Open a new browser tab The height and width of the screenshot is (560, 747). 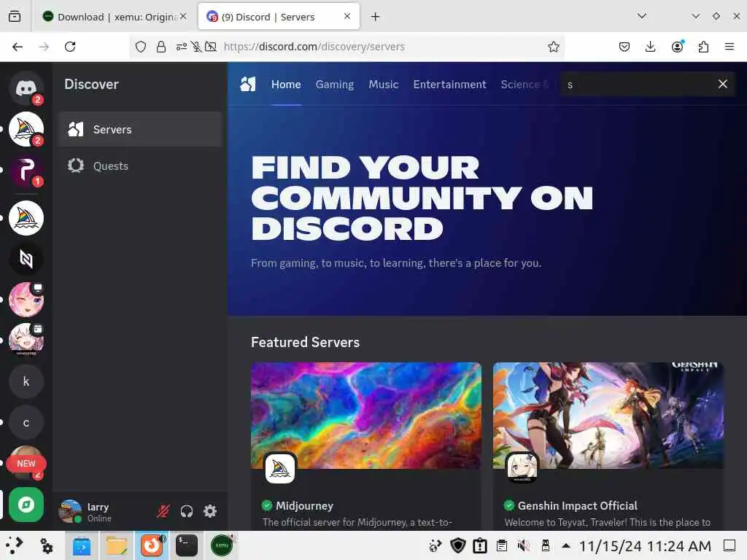376,17
